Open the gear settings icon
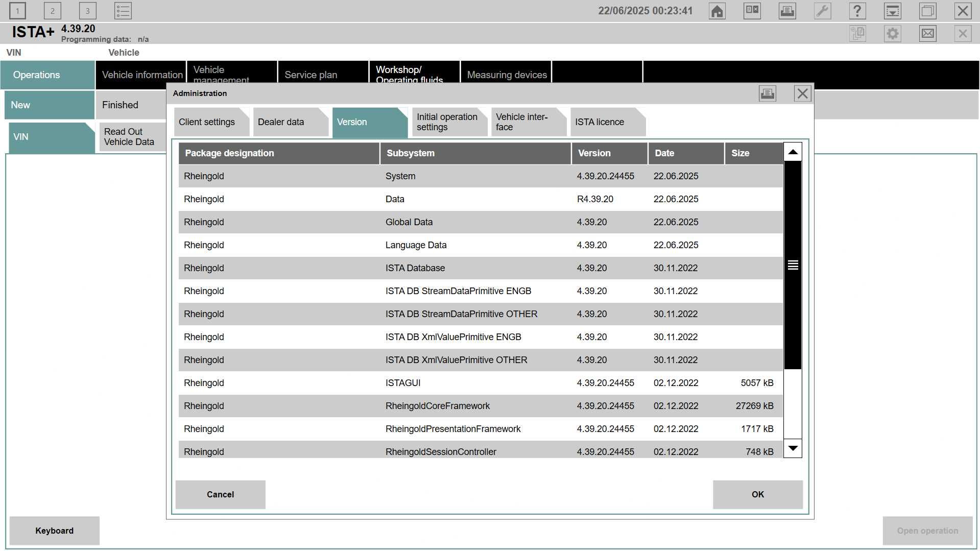Image resolution: width=980 pixels, height=551 pixels. pyautogui.click(x=893, y=34)
